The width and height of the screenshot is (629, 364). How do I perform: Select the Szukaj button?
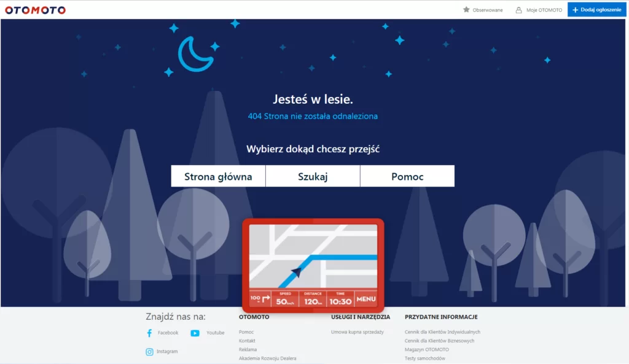[x=313, y=176]
